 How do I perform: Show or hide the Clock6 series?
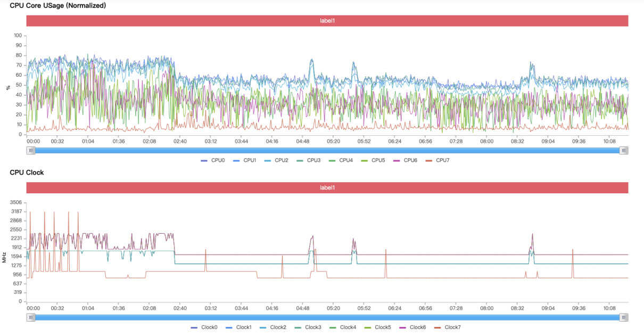coord(413,327)
